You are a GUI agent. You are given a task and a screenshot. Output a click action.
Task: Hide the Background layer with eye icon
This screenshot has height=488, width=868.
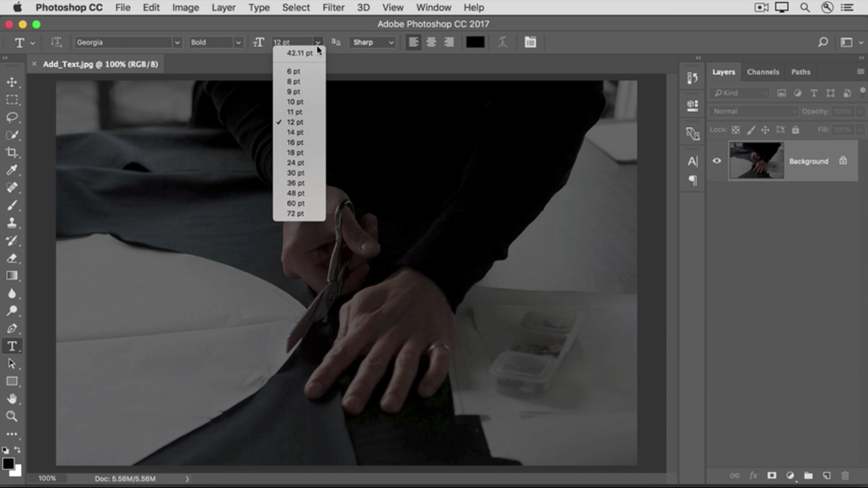pos(717,161)
